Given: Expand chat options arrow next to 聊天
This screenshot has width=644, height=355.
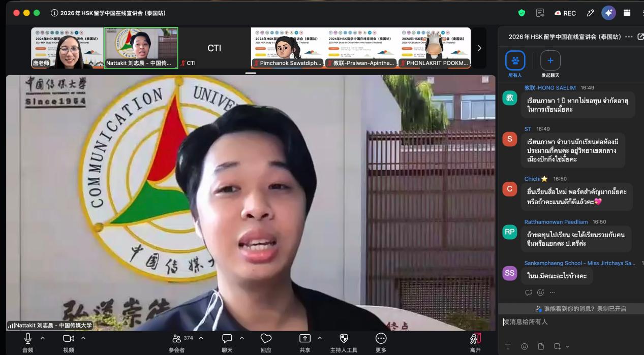Looking at the screenshot, I should point(242,338).
